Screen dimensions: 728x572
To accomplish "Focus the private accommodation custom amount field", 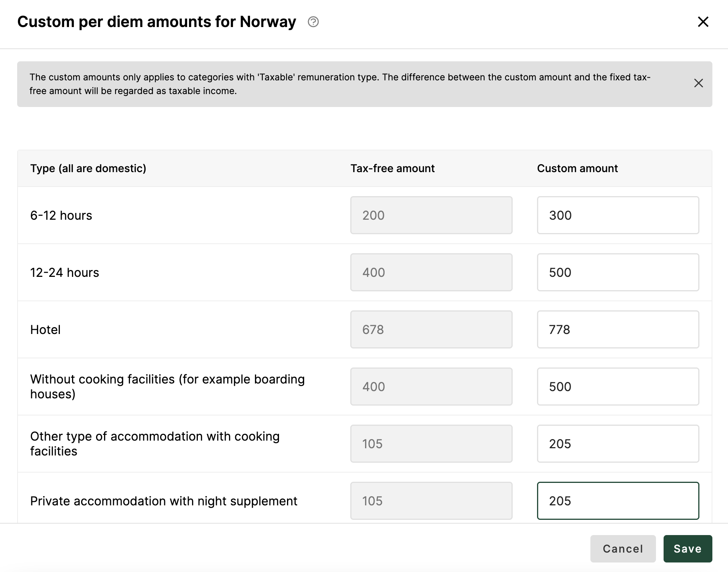I will coord(617,501).
